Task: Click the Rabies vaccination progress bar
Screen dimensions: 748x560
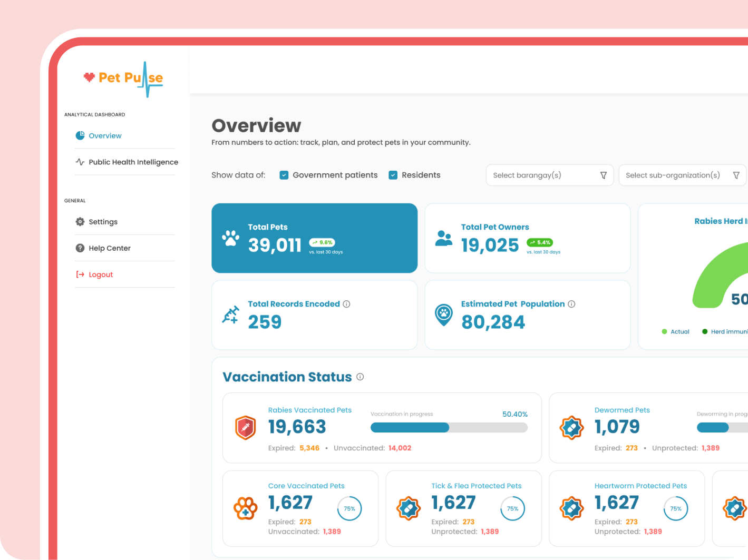Action: 449,428
